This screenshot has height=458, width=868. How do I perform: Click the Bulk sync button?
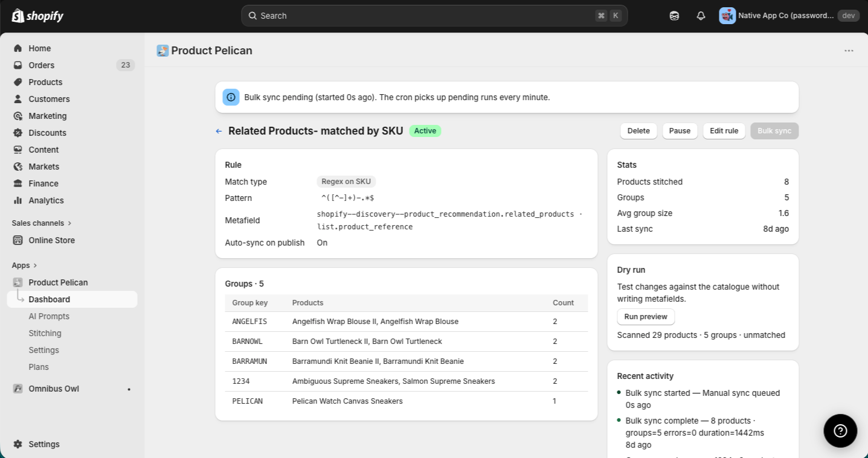774,131
